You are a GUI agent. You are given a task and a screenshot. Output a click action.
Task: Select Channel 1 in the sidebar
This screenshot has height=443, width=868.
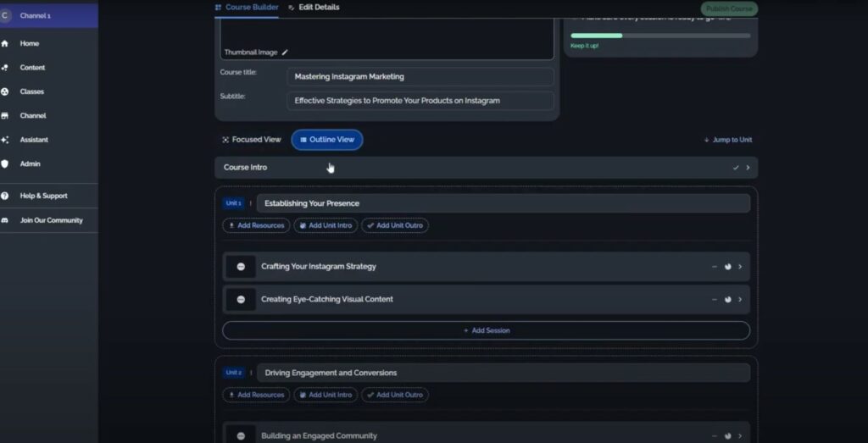click(49, 15)
